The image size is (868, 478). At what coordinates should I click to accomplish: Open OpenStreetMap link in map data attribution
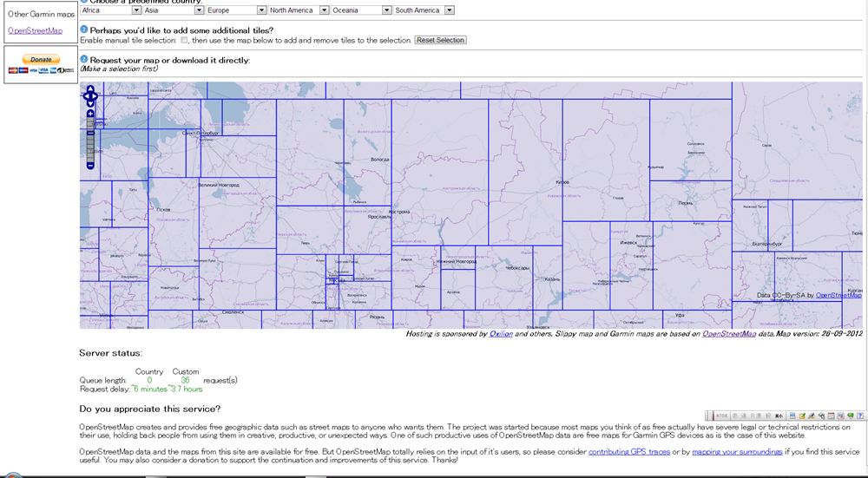(x=838, y=296)
